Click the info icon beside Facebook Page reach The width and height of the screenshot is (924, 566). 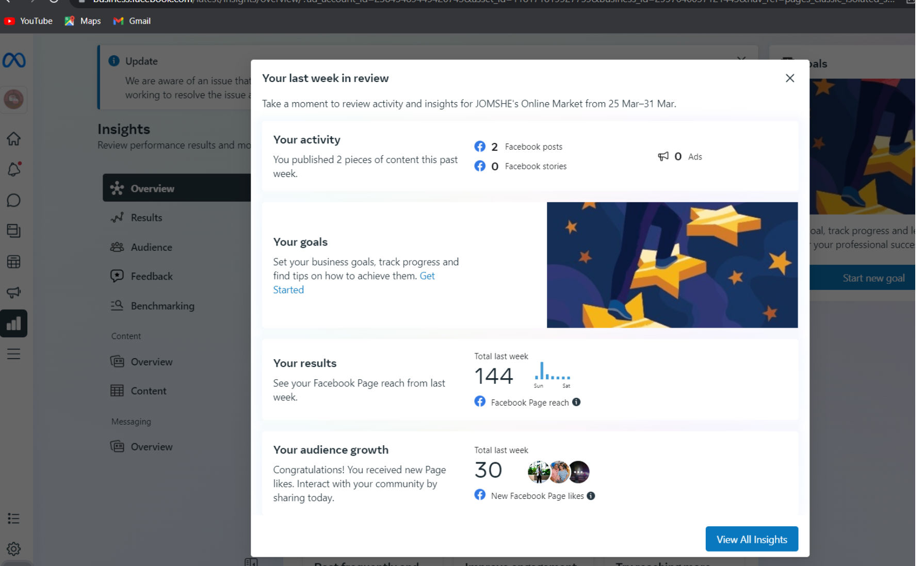click(576, 402)
